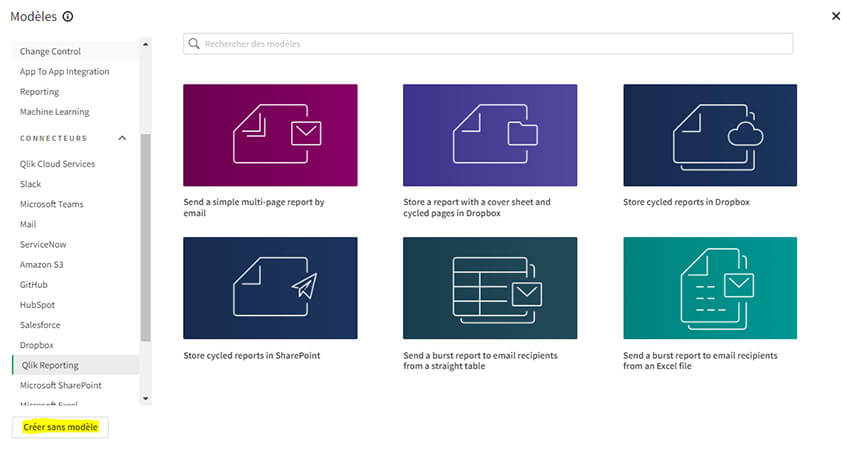Open the cover sheet and cycled pages Dropbox thumbnail
This screenshot has width=847, height=451.
490,135
